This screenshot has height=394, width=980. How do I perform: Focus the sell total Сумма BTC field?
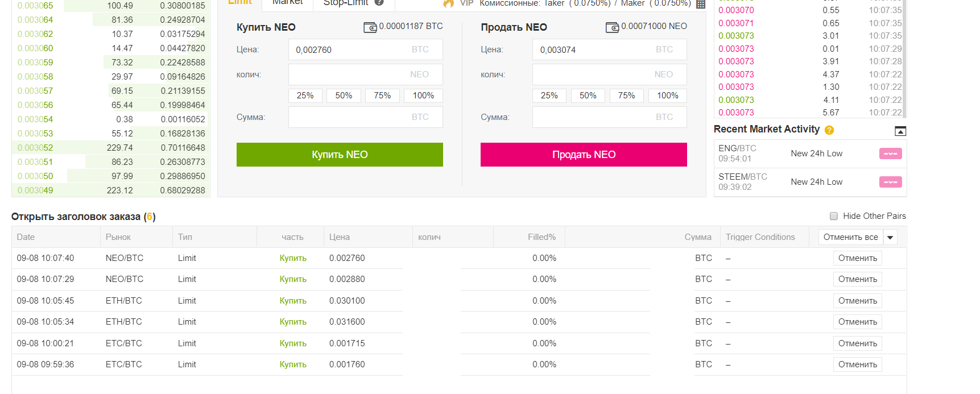tap(610, 117)
